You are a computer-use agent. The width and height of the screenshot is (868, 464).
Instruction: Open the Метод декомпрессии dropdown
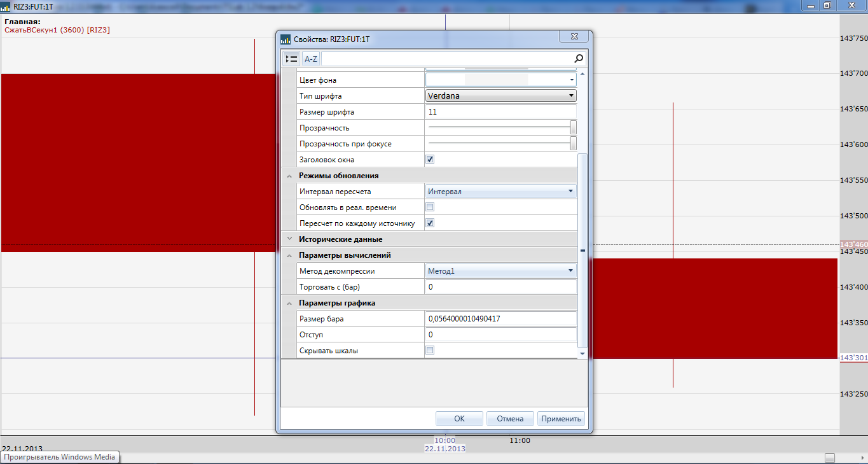(501, 271)
